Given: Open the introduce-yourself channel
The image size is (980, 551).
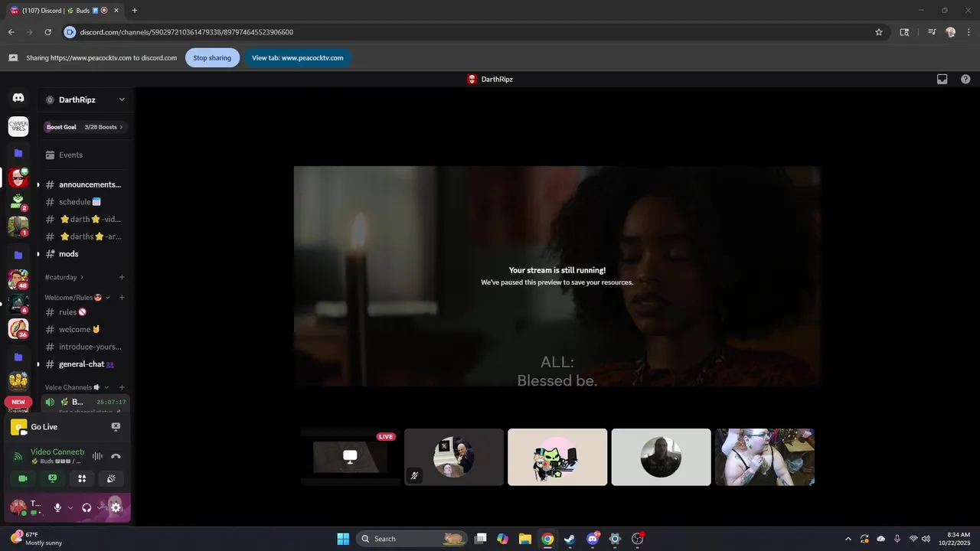Looking at the screenshot, I should point(84,347).
